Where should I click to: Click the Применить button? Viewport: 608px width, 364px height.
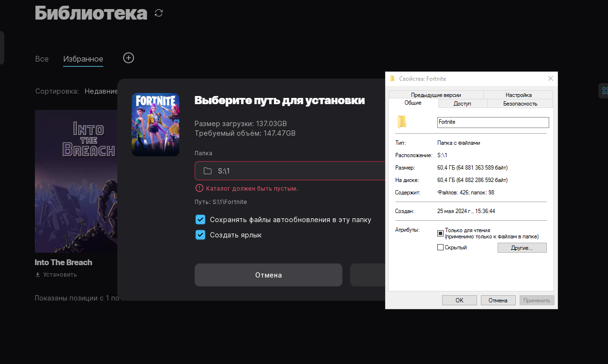537,300
